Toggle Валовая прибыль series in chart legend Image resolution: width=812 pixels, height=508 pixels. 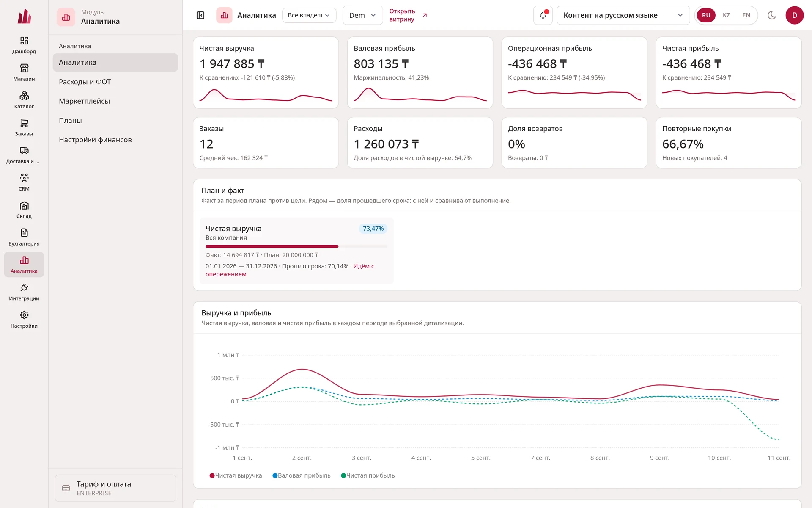click(302, 475)
